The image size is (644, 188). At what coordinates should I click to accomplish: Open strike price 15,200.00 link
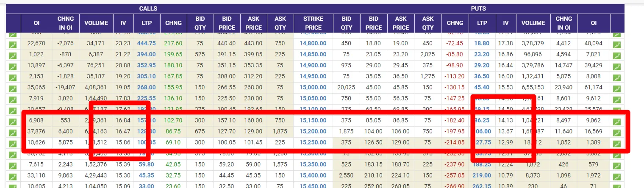(313, 131)
